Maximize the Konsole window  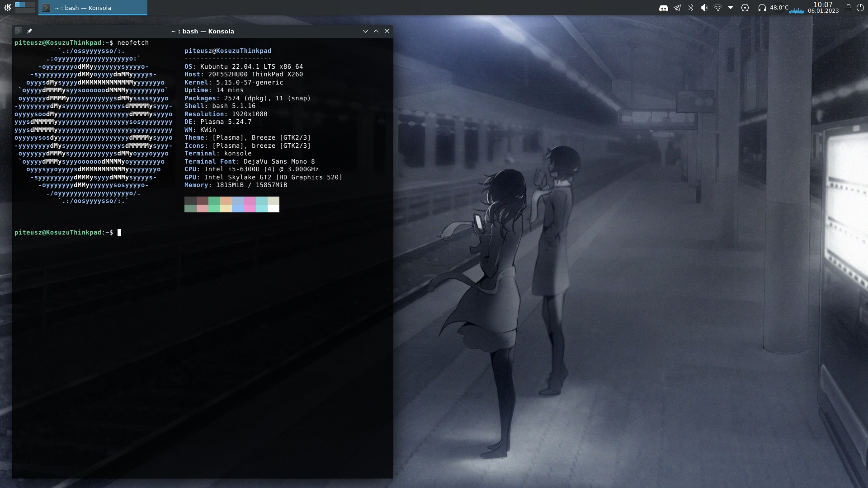[376, 31]
